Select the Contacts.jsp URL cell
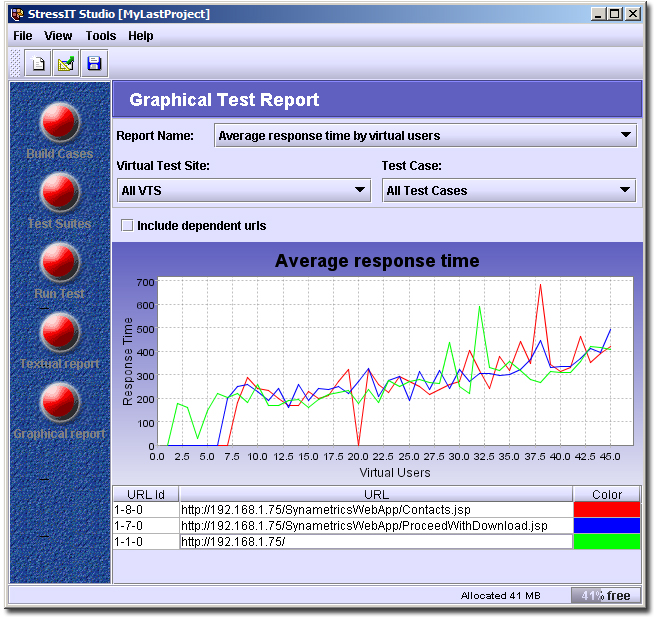Image resolution: width=656 pixels, height=620 pixels. pos(376,510)
